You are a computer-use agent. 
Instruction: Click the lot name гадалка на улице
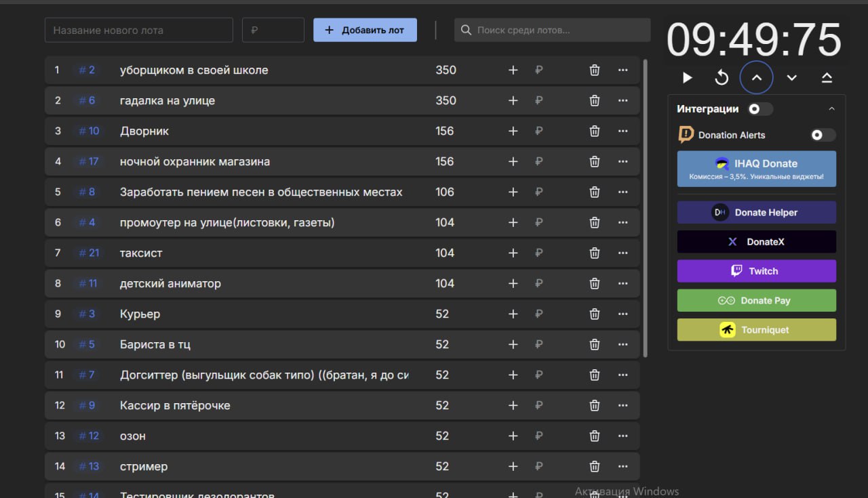coord(167,100)
